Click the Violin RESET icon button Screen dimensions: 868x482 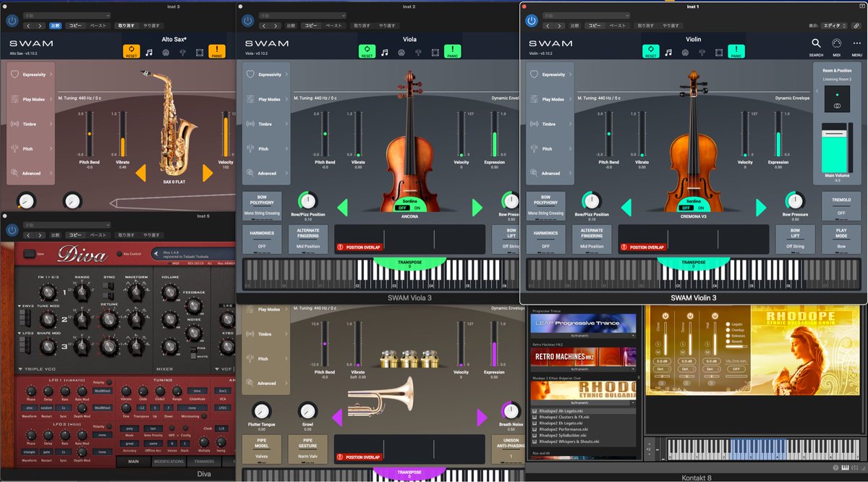pyautogui.click(x=652, y=51)
